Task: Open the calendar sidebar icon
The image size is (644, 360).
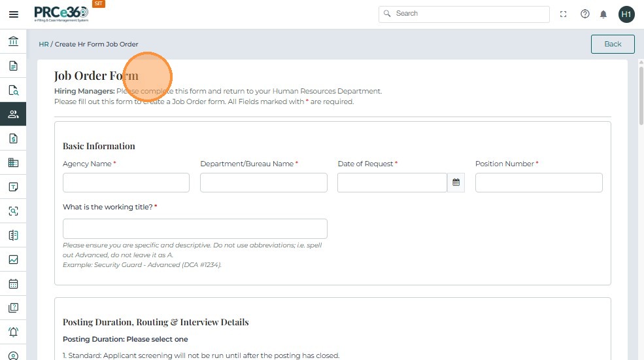Action: pos(13,284)
